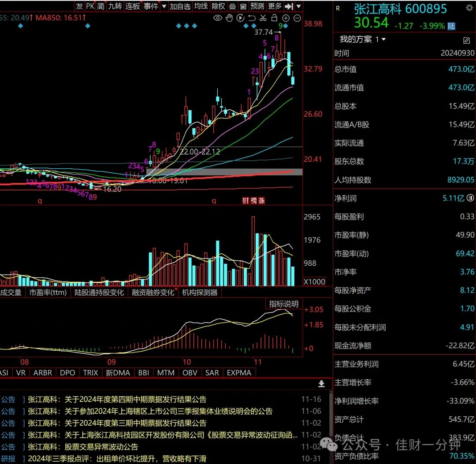
Task: Click 加自选 to add to watchlist
Action: (x=180, y=6)
